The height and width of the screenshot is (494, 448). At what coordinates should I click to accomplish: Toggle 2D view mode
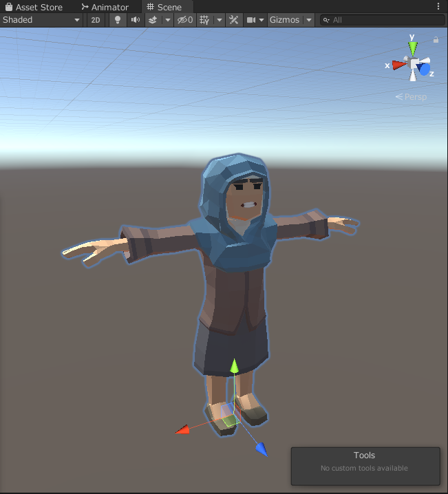(96, 20)
